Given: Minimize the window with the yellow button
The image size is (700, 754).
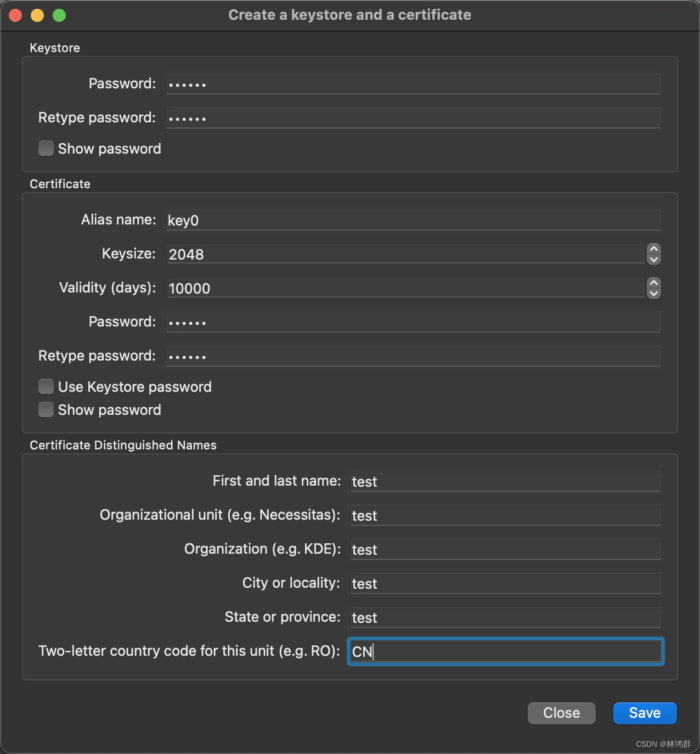Looking at the screenshot, I should 37,15.
